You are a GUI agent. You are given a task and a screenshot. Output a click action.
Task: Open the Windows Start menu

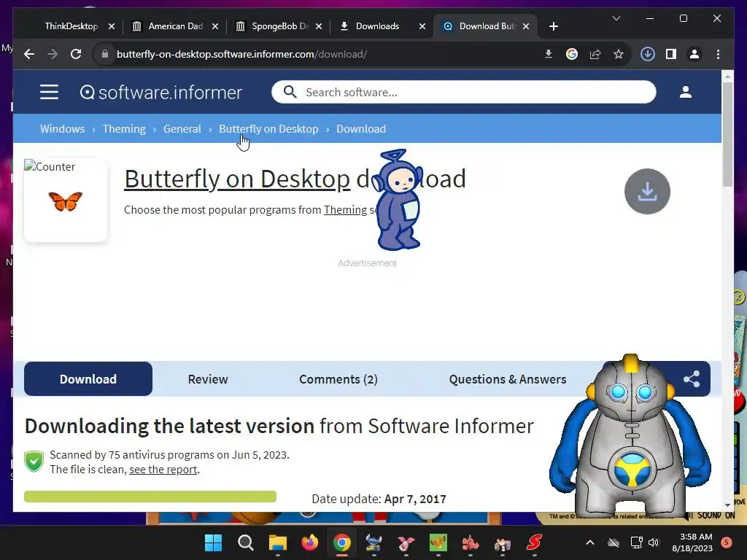[x=213, y=542]
